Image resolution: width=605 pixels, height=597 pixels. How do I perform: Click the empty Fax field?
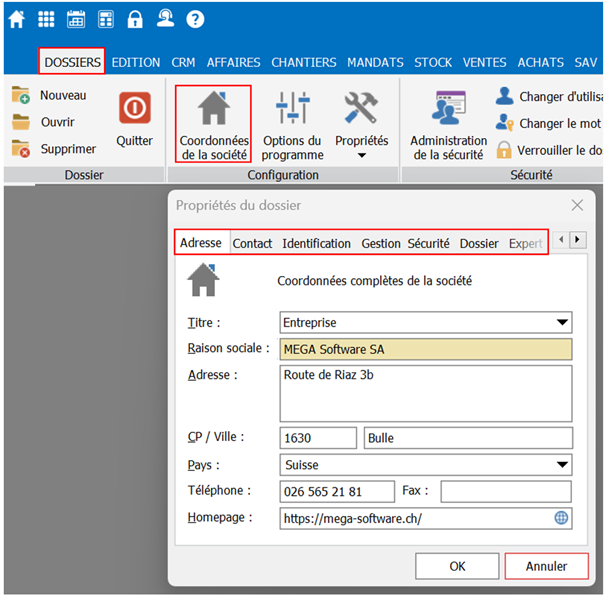[506, 491]
